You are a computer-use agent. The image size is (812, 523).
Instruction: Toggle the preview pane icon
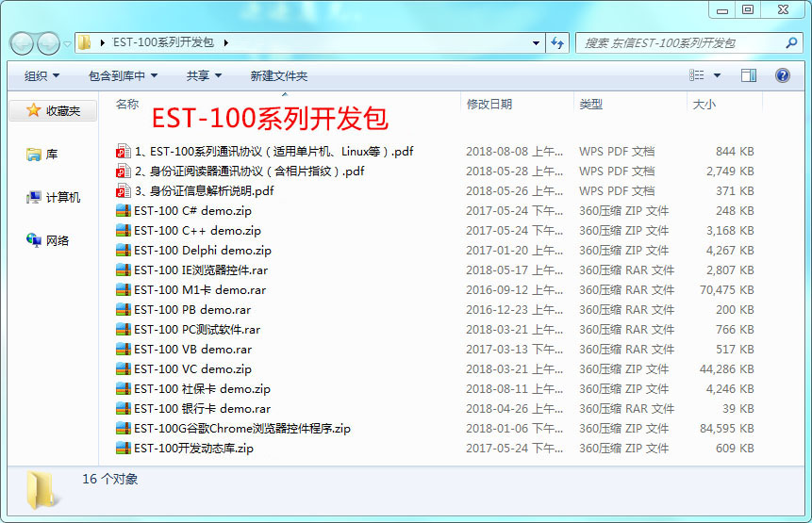(749, 75)
